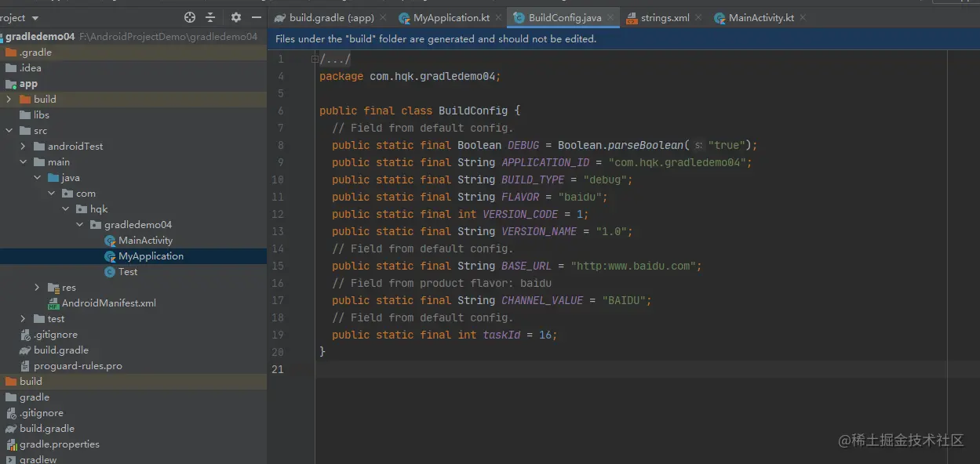This screenshot has height=464, width=980.
Task: Open Project view dropdown arrow
Action: point(35,18)
